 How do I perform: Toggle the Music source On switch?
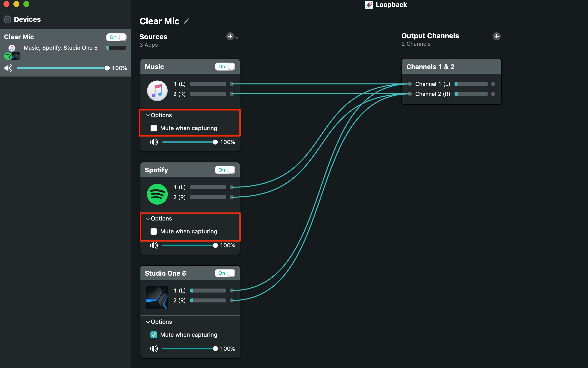pos(225,67)
